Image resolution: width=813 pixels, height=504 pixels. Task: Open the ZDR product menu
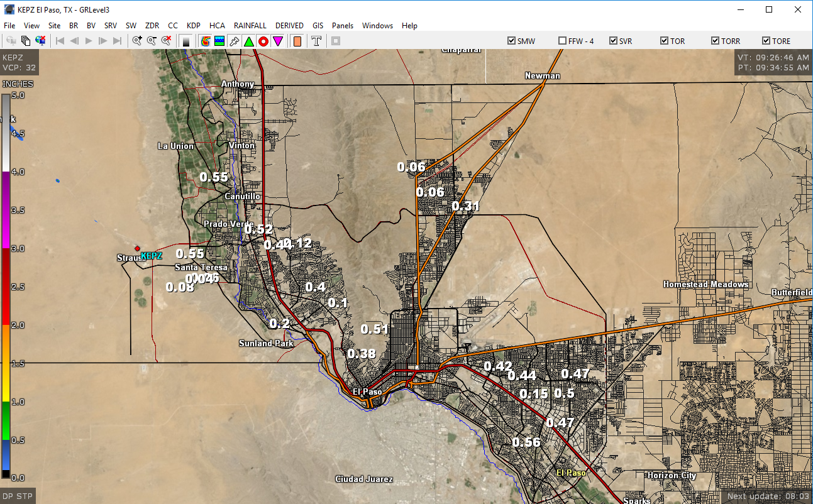(x=152, y=26)
